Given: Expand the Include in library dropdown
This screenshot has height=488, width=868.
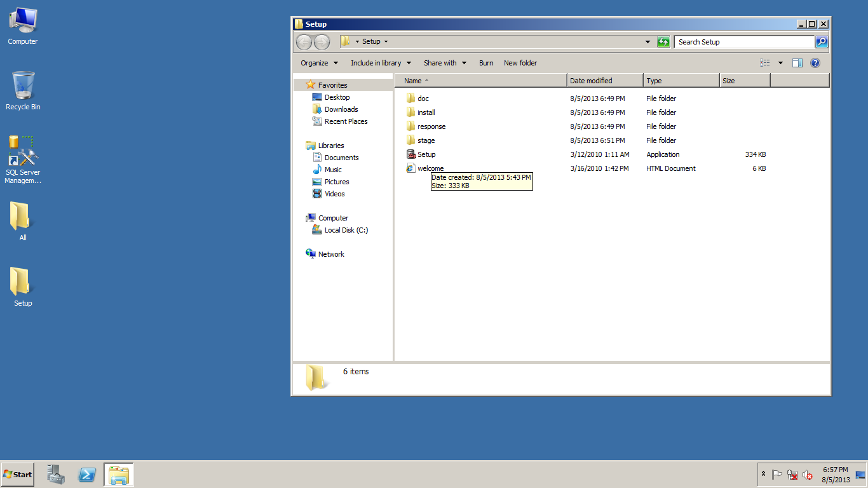Looking at the screenshot, I should pos(381,63).
